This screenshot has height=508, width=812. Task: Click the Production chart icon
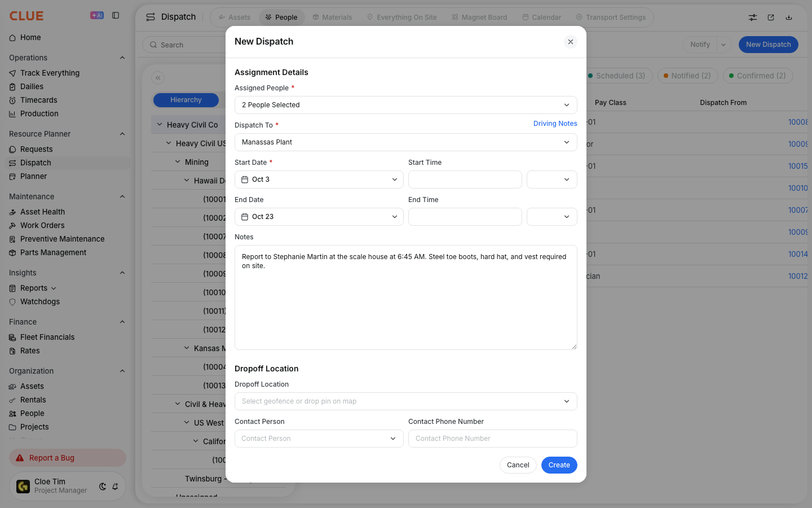tap(12, 114)
